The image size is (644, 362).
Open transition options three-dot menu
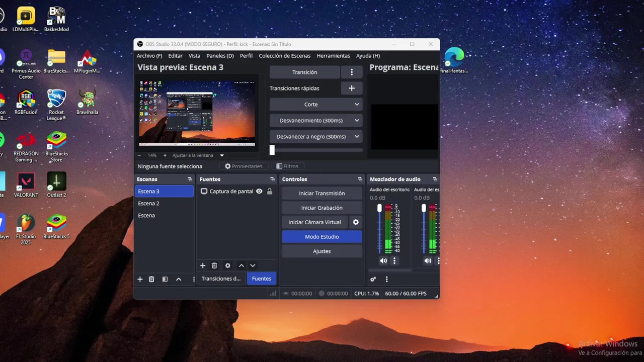coord(352,72)
